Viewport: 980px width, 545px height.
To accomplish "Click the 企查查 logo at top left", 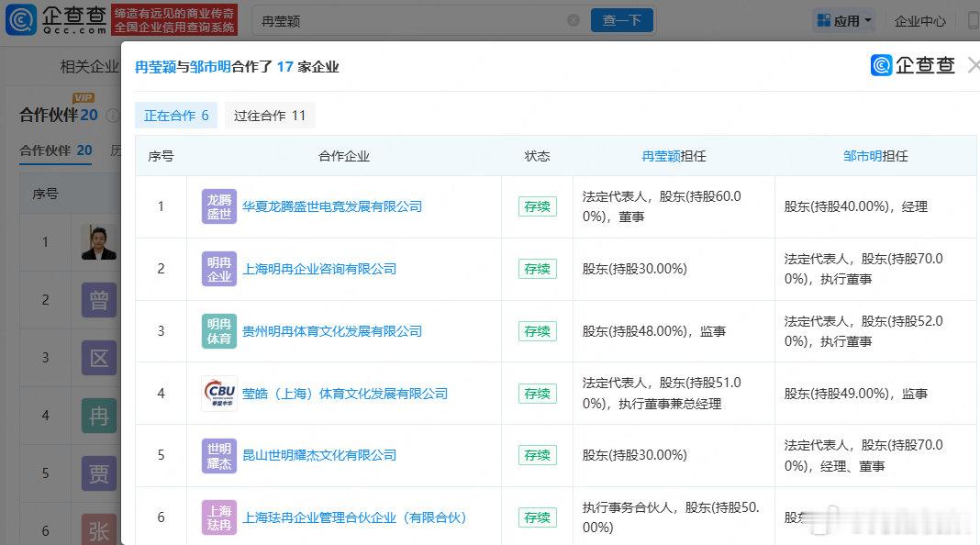I will [x=56, y=20].
